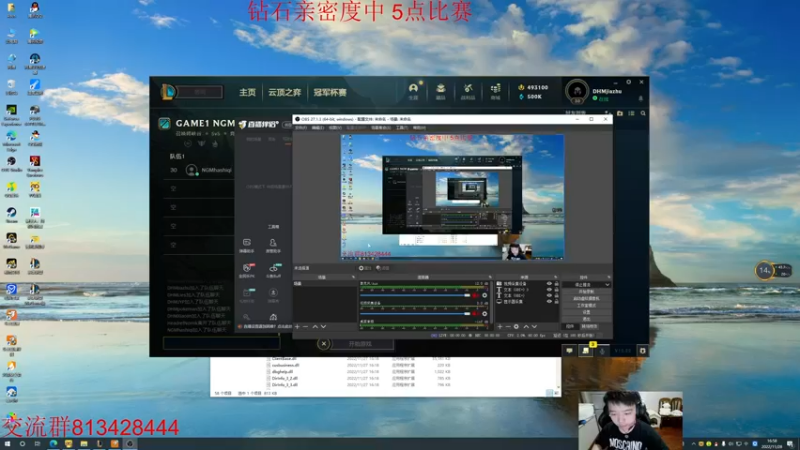The height and width of the screenshot is (450, 800).
Task: Go to 主页 tab in League client
Action: [x=247, y=92]
